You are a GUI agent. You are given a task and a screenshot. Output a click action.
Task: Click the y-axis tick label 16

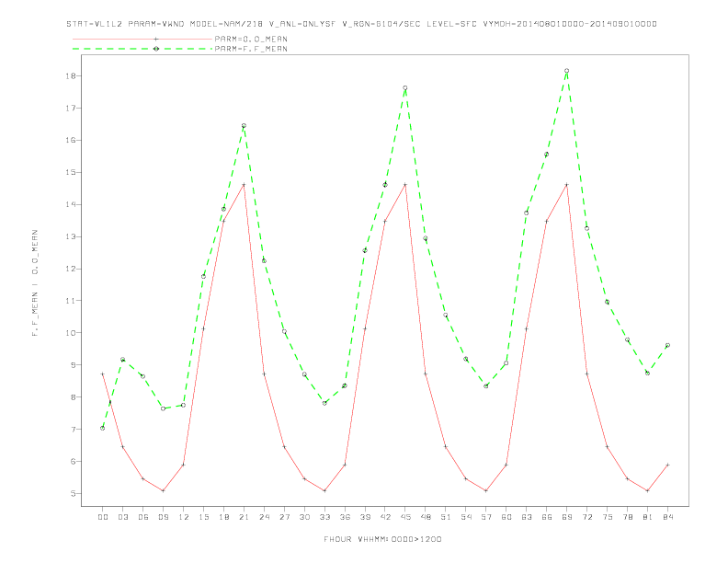pos(71,140)
